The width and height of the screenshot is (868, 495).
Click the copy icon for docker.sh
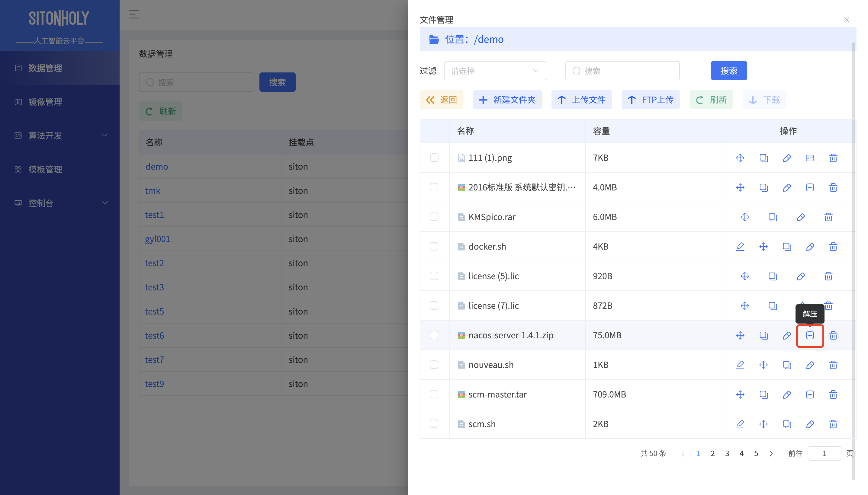click(787, 247)
